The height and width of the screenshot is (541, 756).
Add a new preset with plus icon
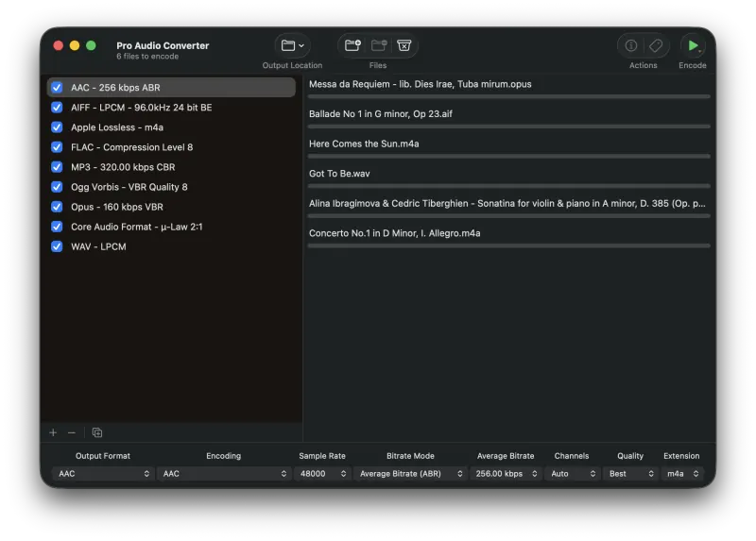point(53,432)
